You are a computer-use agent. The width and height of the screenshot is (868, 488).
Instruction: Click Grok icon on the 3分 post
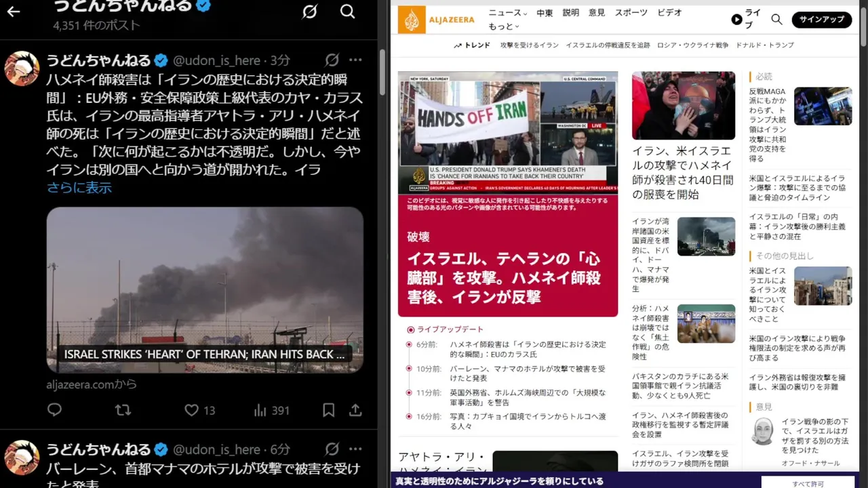point(332,60)
